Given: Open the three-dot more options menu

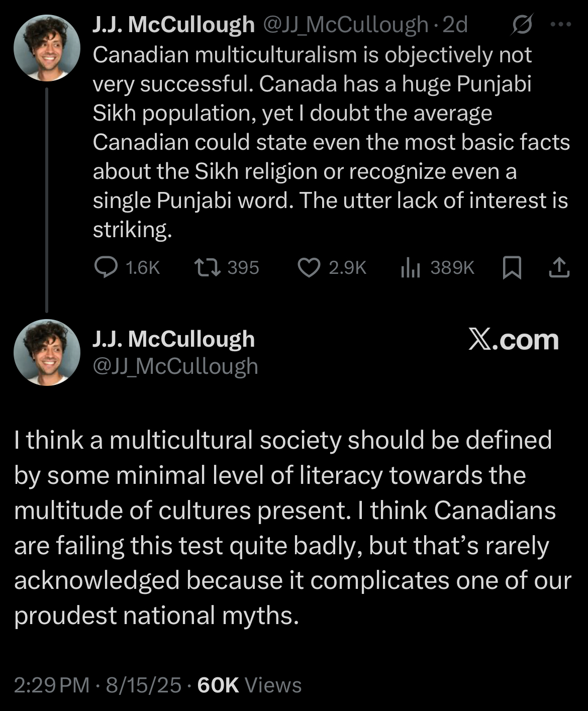Looking at the screenshot, I should [561, 25].
